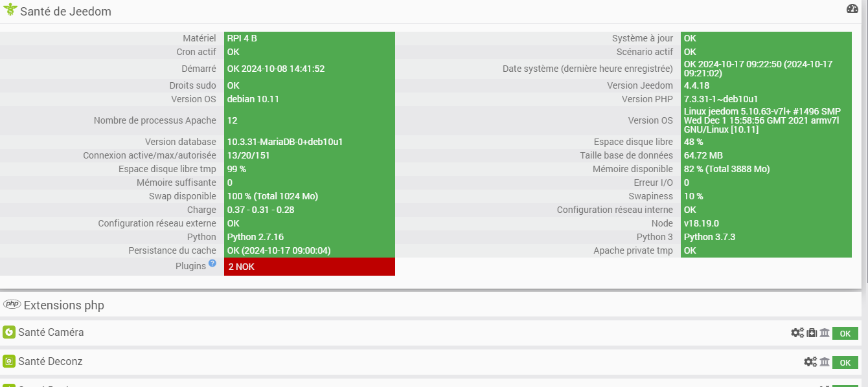Screen dimensions: 868x387
Task: Click the '7.3.31-1~deb10u1' PHP version value
Action: [x=721, y=99]
